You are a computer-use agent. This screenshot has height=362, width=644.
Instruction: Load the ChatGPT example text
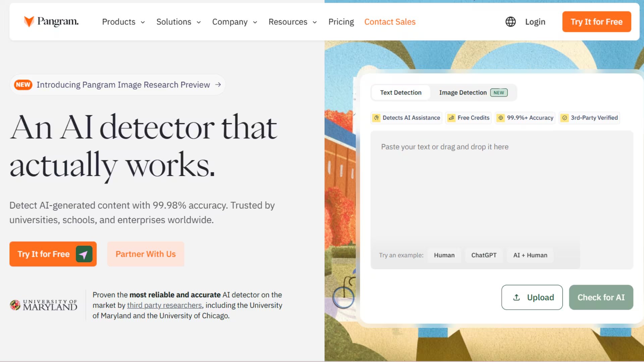pos(484,255)
